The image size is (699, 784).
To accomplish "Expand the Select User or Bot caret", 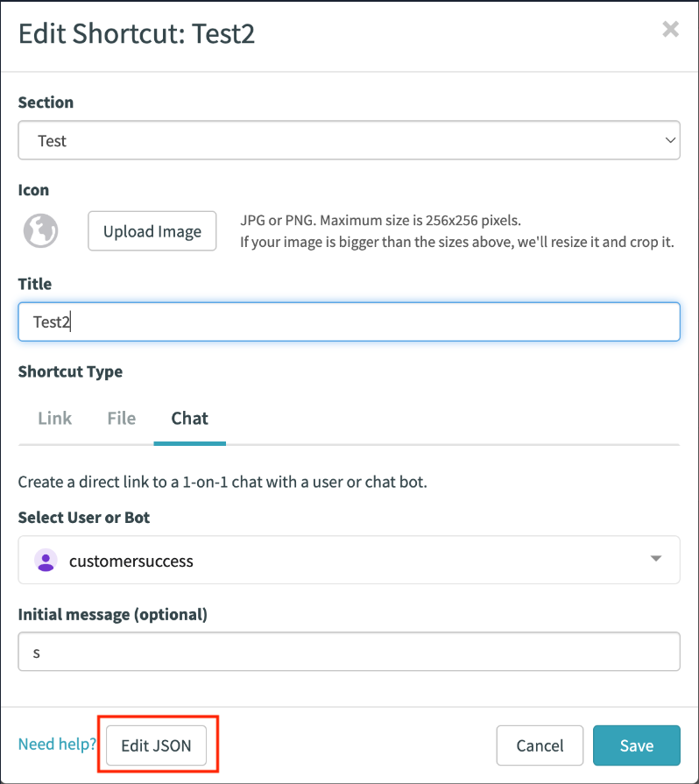I will (655, 560).
